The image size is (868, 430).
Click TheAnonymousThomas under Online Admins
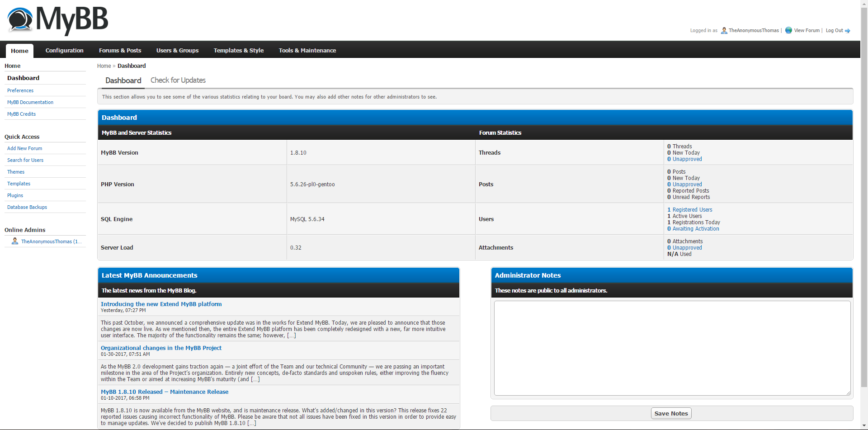click(x=51, y=241)
